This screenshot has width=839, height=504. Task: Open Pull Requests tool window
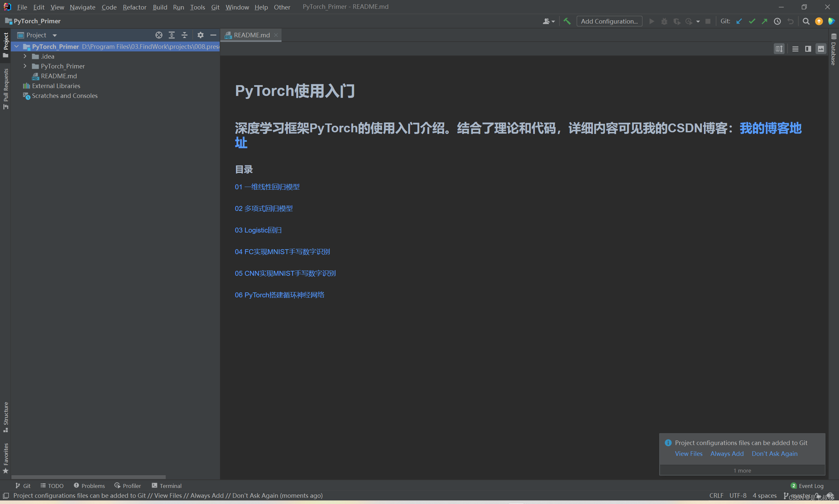click(6, 89)
